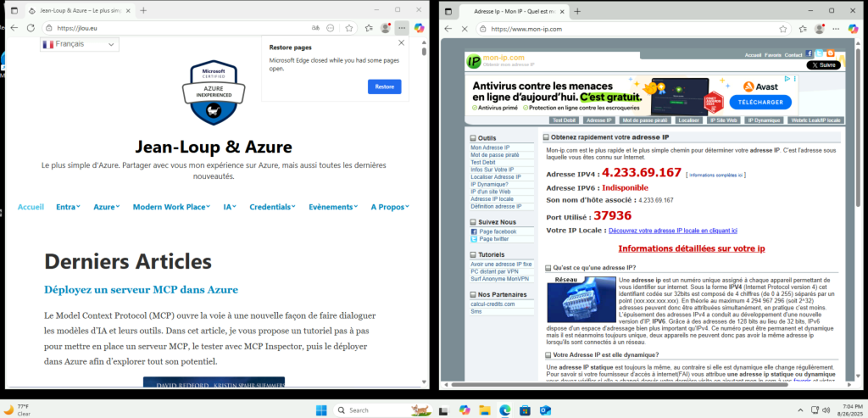Click Découvrez votre adresse IP locale link

pos(672,231)
